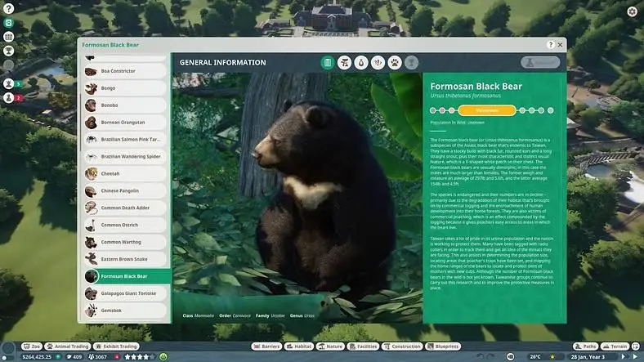Open the Zoo menu in bottom bar
The width and height of the screenshot is (644, 362).
tap(32, 346)
